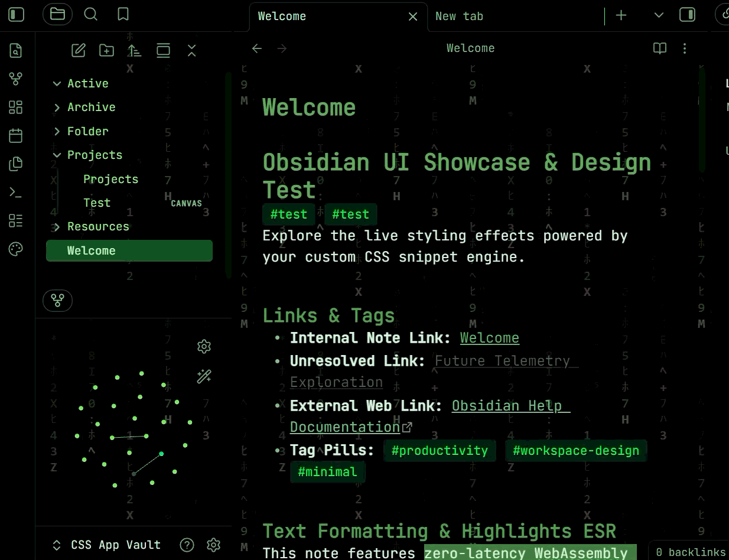Open the theme palette ribbon icon
The image size is (729, 560).
[x=16, y=249]
